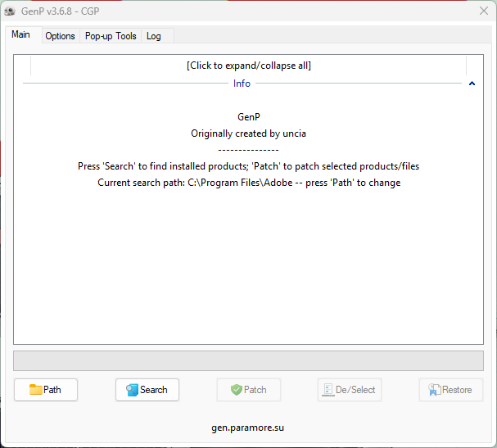The height and width of the screenshot is (448, 497).
Task: Click the Restore button
Action: coord(450,390)
